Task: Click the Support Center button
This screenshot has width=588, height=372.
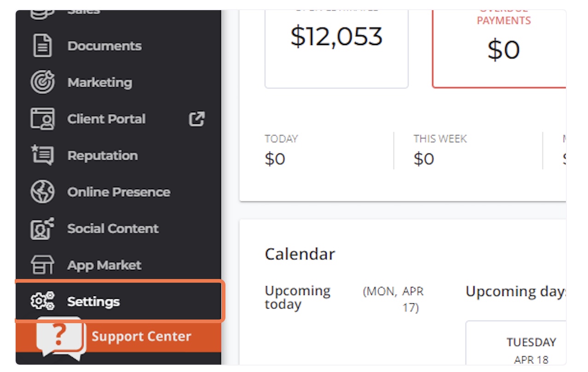Action: tap(119, 337)
